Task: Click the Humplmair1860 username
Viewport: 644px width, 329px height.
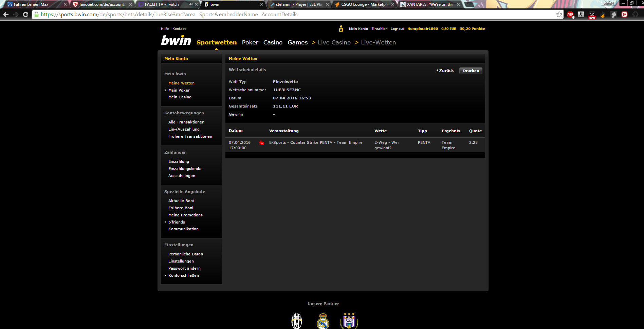Action: coord(423,29)
